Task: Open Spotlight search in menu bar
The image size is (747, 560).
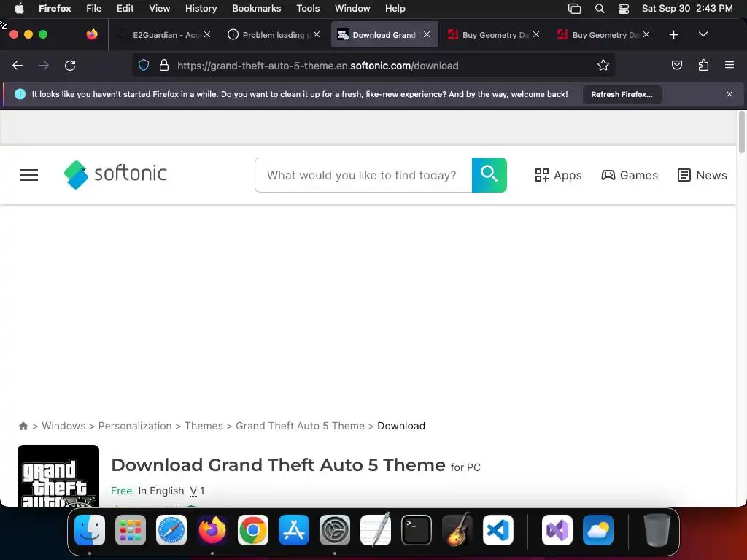Action: click(x=600, y=9)
